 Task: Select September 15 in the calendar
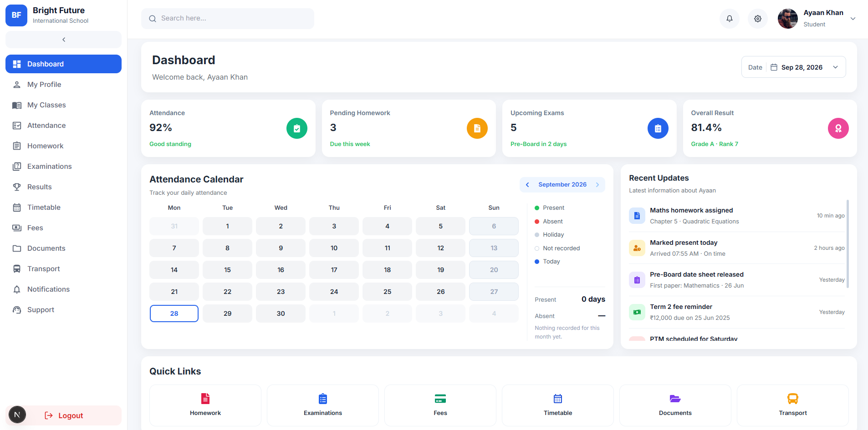pyautogui.click(x=227, y=270)
